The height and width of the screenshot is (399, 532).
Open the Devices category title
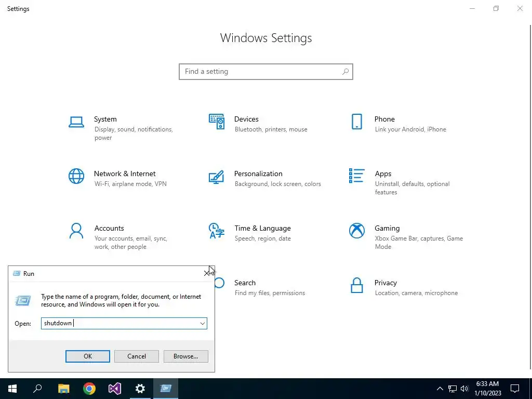(246, 119)
